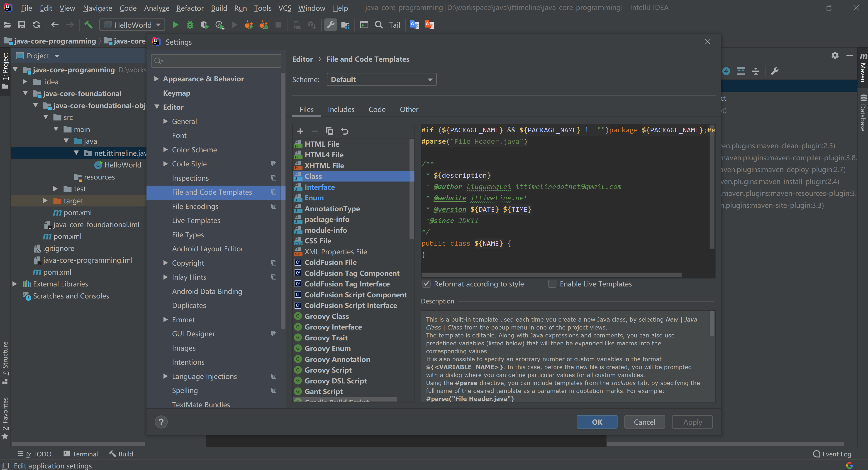
Task: Open Event Log panel
Action: 832,454
